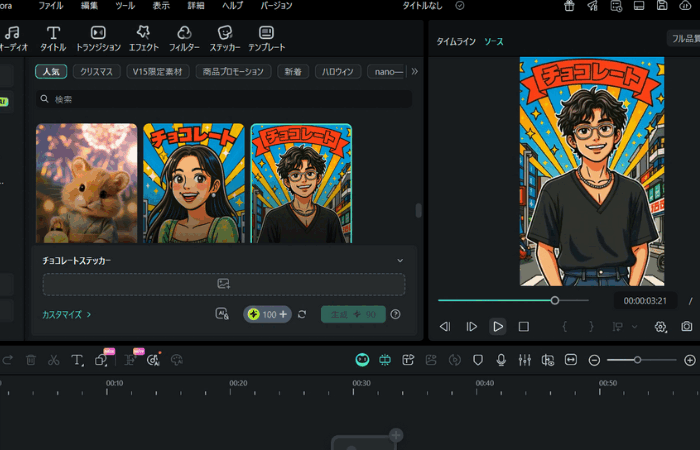
Task: Open the オーディオ (Audio) panel
Action: pos(12,38)
